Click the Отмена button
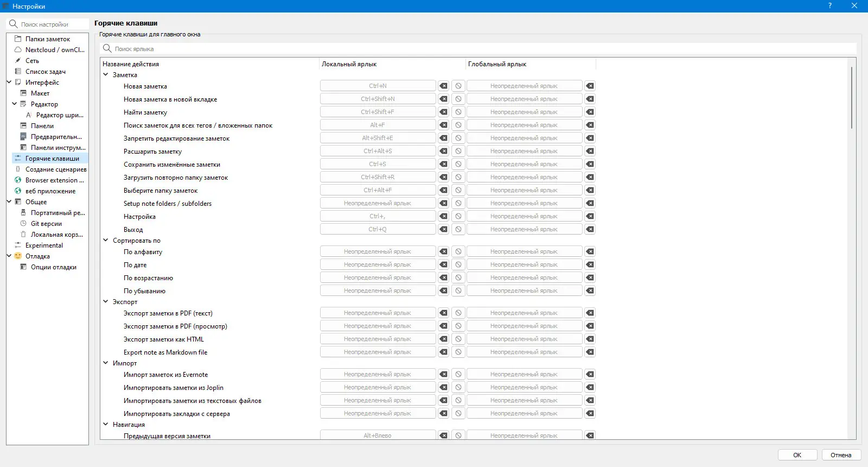The image size is (868, 467). point(841,455)
